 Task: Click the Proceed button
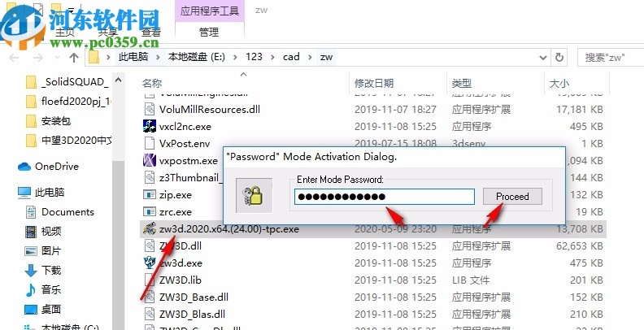[512, 196]
